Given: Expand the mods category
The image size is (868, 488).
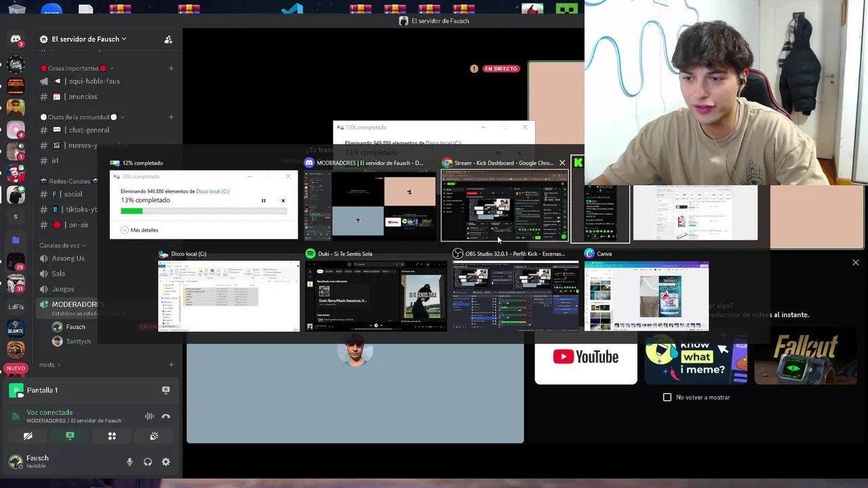Looking at the screenshot, I should click(50, 365).
